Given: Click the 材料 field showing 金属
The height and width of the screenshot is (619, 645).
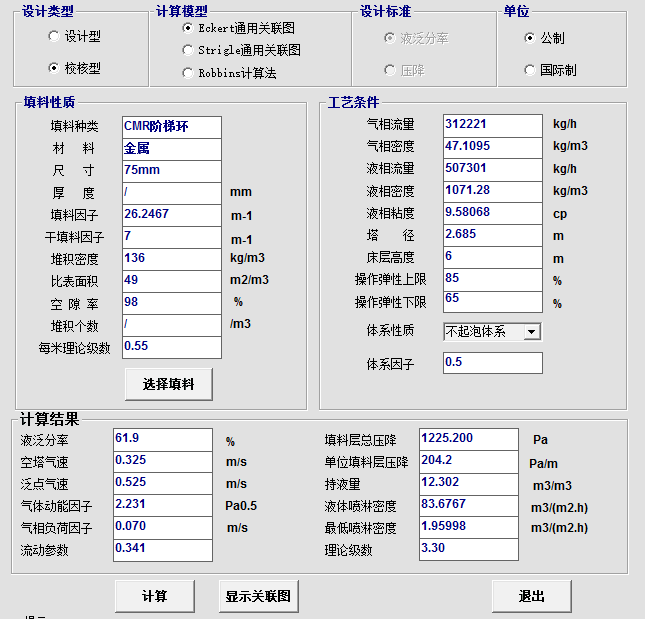Looking at the screenshot, I should 172,149.
